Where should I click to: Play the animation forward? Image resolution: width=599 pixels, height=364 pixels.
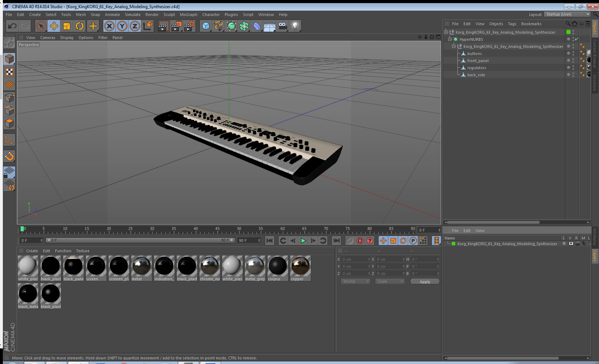click(303, 241)
